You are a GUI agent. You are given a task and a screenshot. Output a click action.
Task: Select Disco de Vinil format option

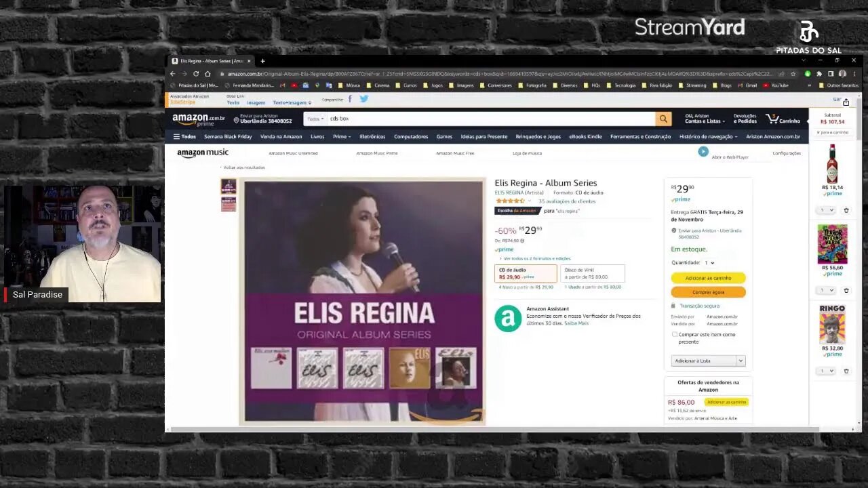click(593, 273)
